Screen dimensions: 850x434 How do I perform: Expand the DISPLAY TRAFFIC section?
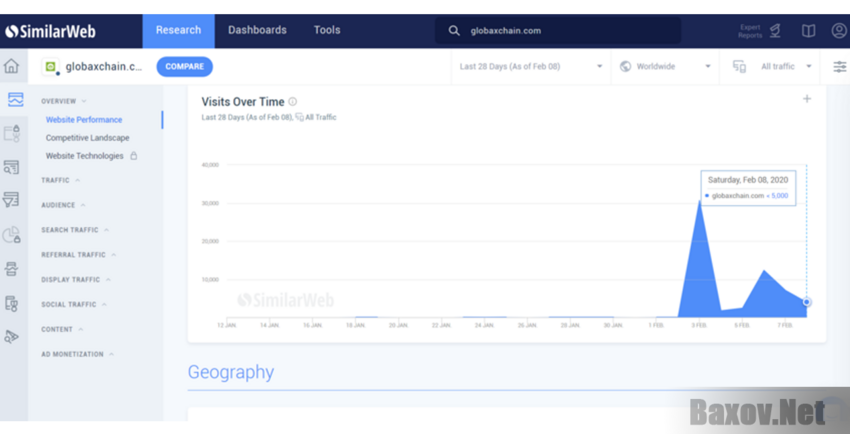(76, 280)
